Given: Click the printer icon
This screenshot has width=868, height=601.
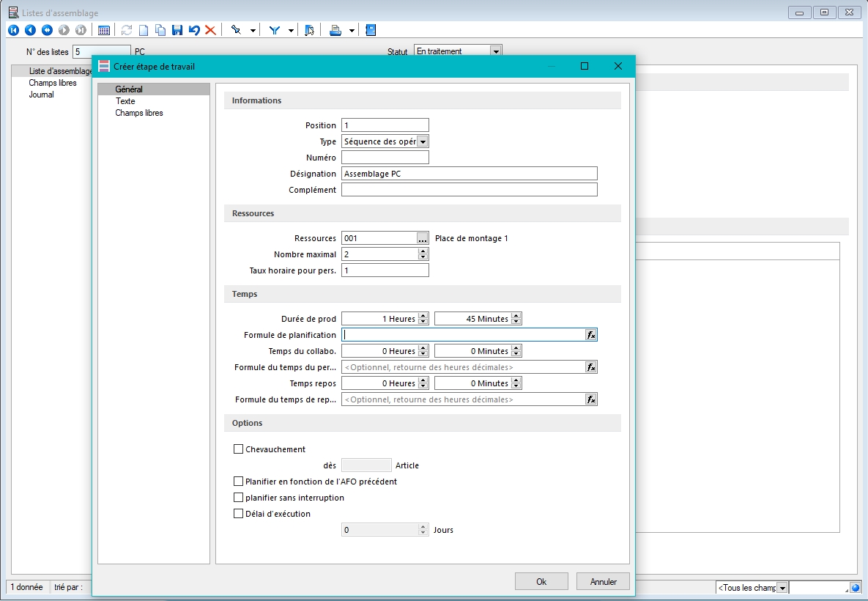Looking at the screenshot, I should [335, 30].
